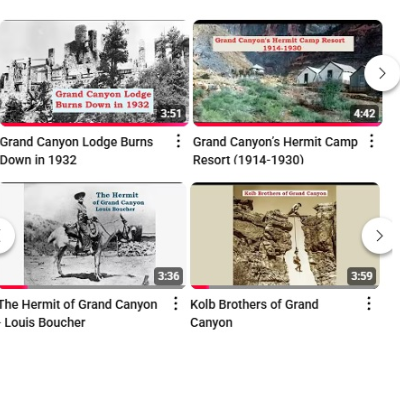
Task: Click Kolb Brothers video red progress bar
Action: coord(200,287)
